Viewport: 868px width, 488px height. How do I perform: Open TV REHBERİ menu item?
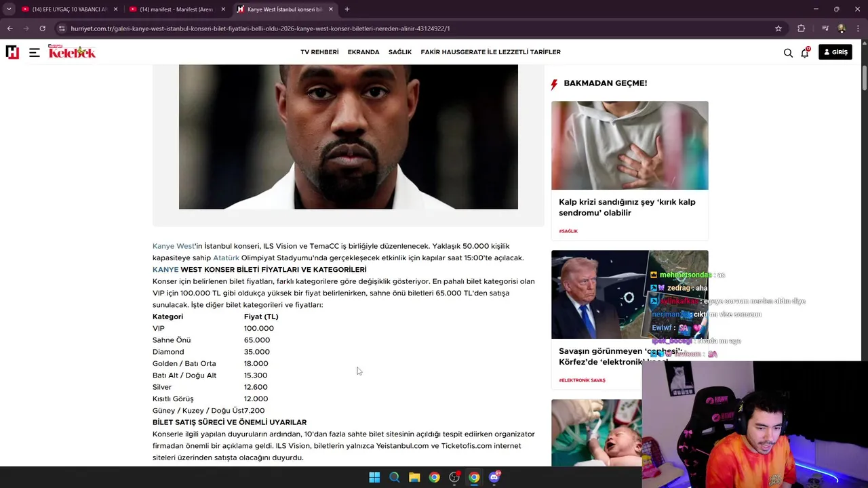click(x=319, y=52)
